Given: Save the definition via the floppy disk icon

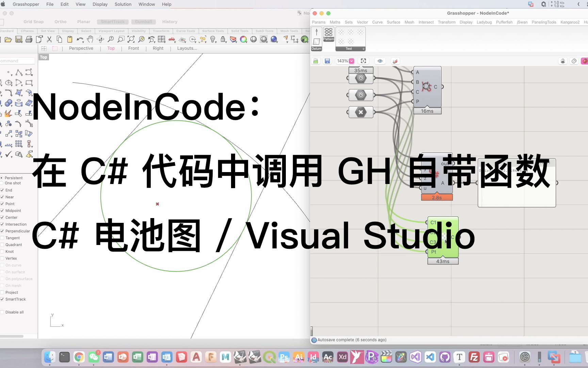Looking at the screenshot, I should tap(327, 61).
